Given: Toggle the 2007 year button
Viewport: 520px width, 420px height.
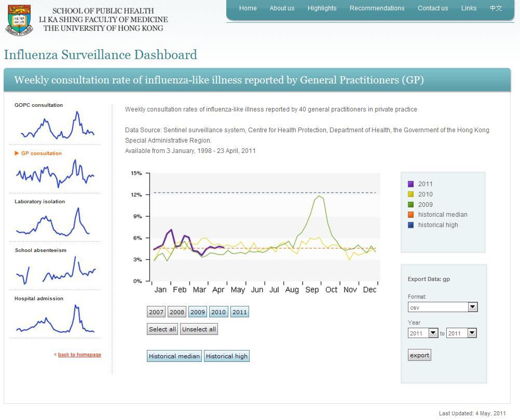Looking at the screenshot, I should click(x=156, y=312).
